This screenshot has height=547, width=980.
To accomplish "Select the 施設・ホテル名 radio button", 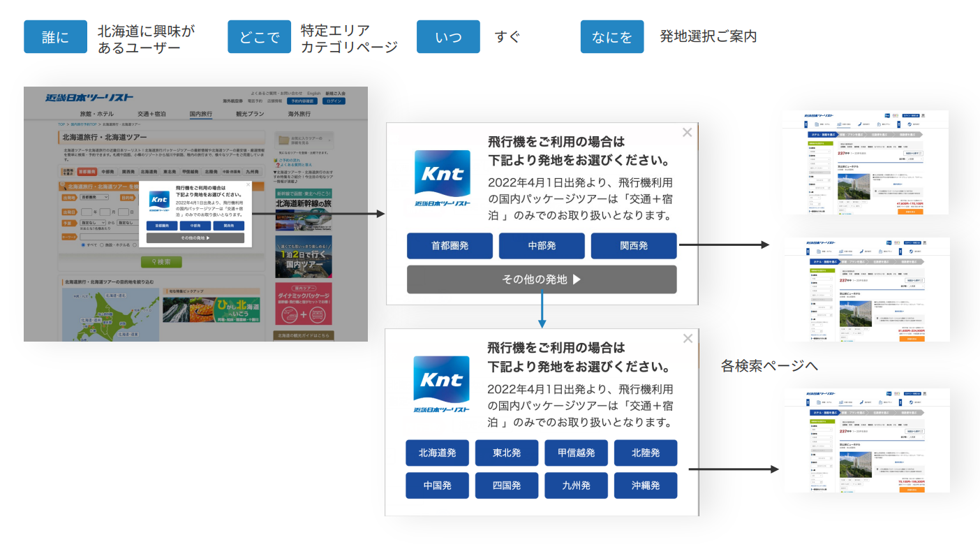I will coord(101,245).
